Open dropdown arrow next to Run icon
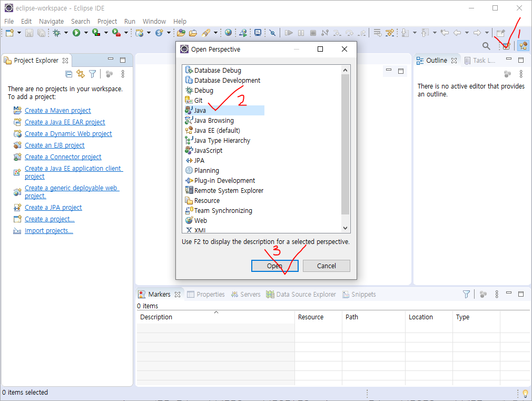Image resolution: width=532 pixels, height=401 pixels. [x=86, y=33]
